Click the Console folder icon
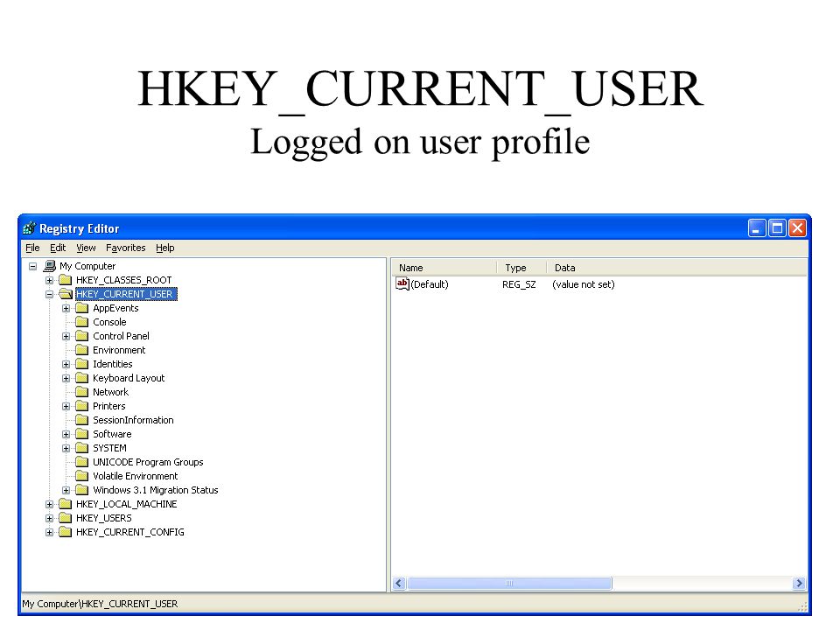840x630 pixels. click(x=82, y=322)
